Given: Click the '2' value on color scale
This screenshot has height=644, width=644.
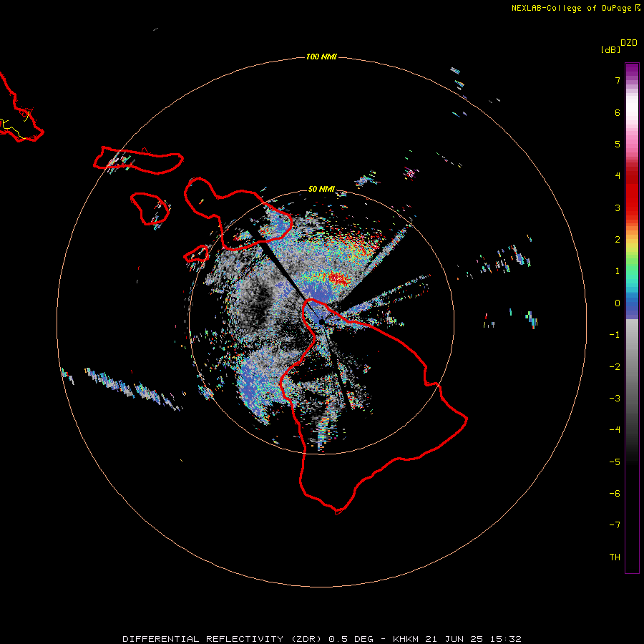Looking at the screenshot, I should (x=618, y=240).
